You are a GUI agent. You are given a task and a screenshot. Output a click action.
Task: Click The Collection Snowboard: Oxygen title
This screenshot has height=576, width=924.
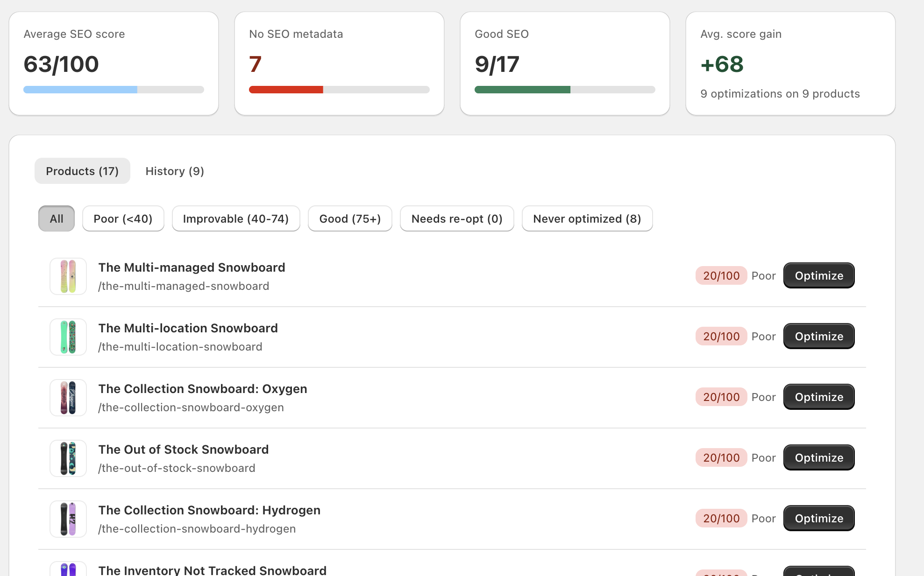pyautogui.click(x=203, y=389)
